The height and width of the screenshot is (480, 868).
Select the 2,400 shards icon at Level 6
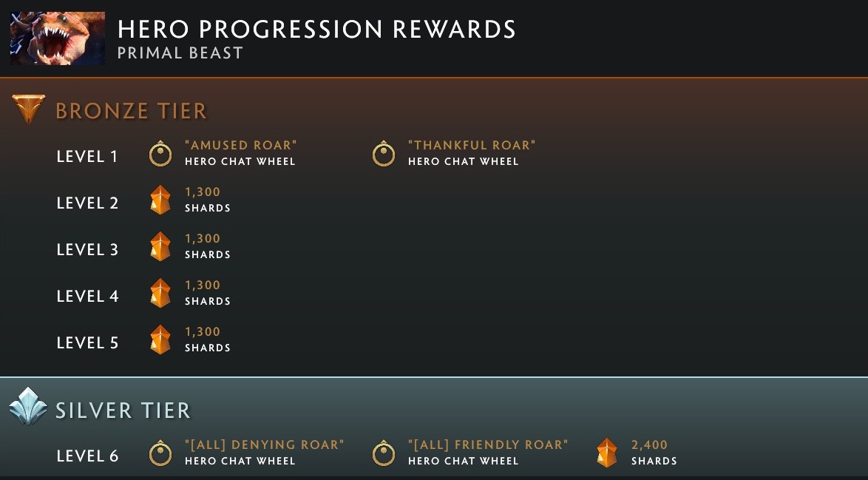pos(606,453)
